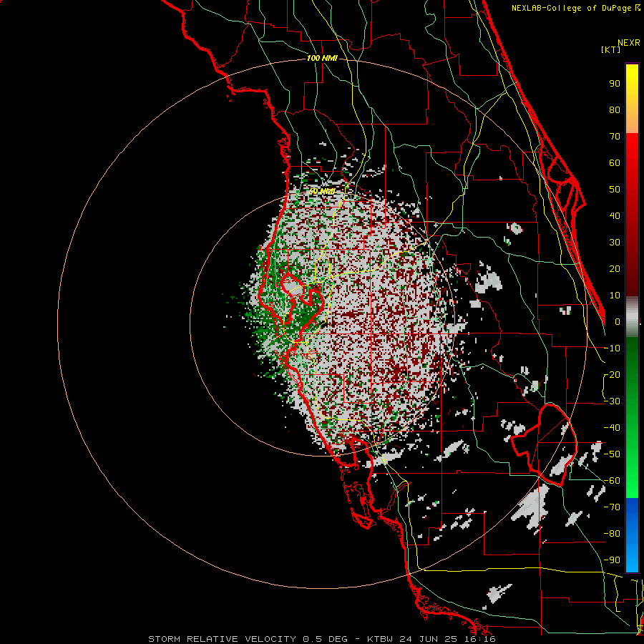Click the 30 value on velocity scale
Viewport: 644px width, 644px height.
click(615, 243)
